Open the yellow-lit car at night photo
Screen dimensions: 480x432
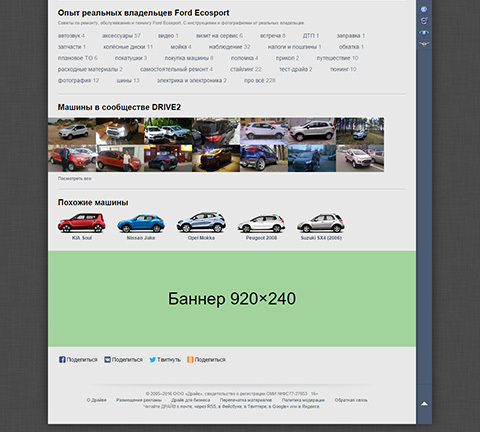(x=216, y=158)
